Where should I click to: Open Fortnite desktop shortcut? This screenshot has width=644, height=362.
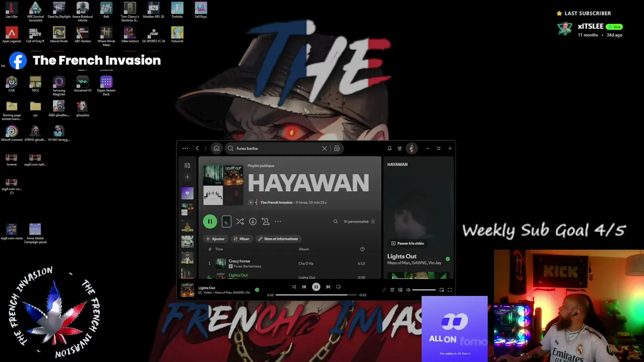pyautogui.click(x=177, y=10)
